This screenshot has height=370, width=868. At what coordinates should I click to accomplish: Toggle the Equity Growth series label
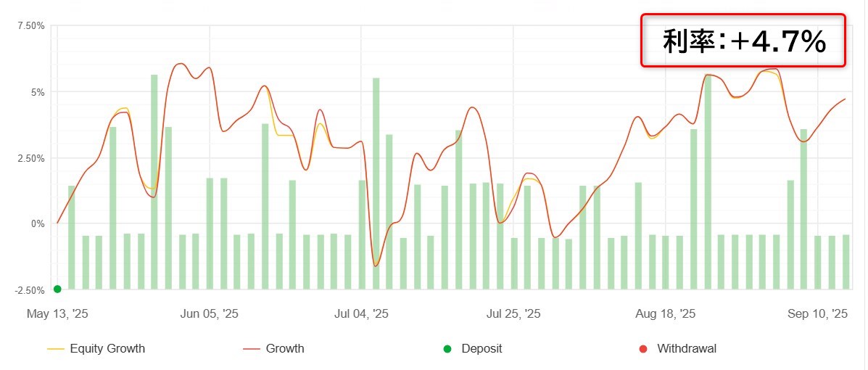click(x=107, y=349)
